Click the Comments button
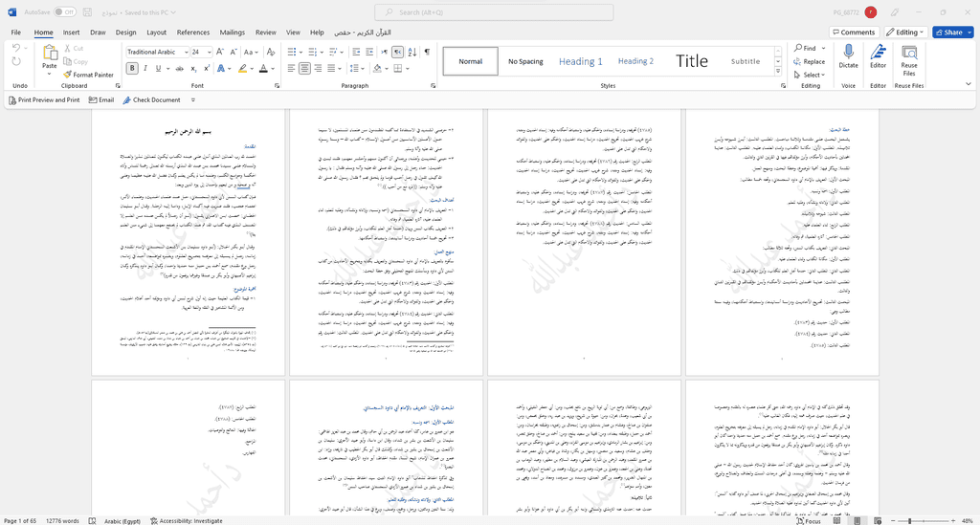980x525 pixels. [x=853, y=33]
